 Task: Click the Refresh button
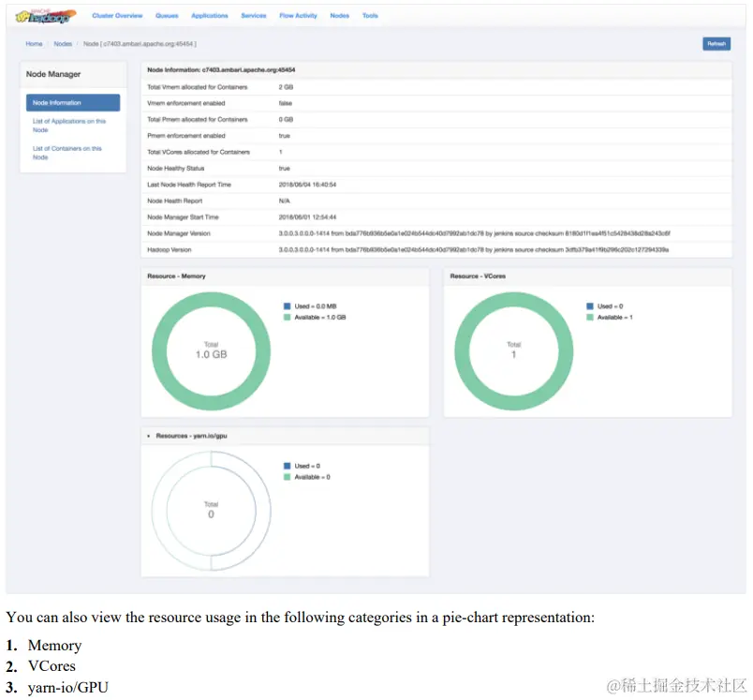pos(716,44)
